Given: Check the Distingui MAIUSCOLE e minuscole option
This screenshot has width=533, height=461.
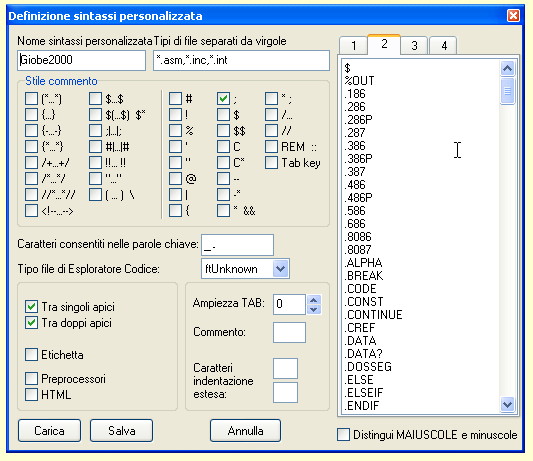Looking at the screenshot, I should [343, 434].
